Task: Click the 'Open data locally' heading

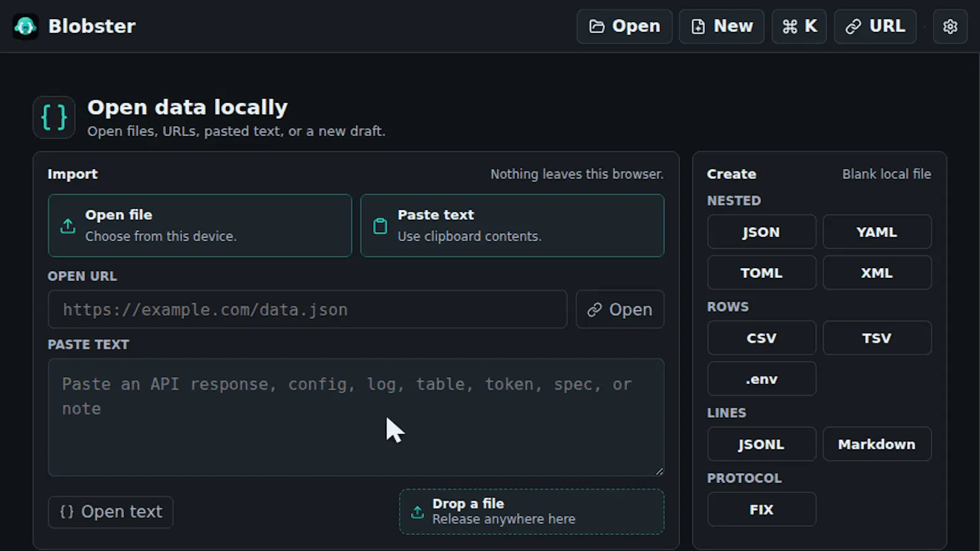Action: pyautogui.click(x=187, y=107)
